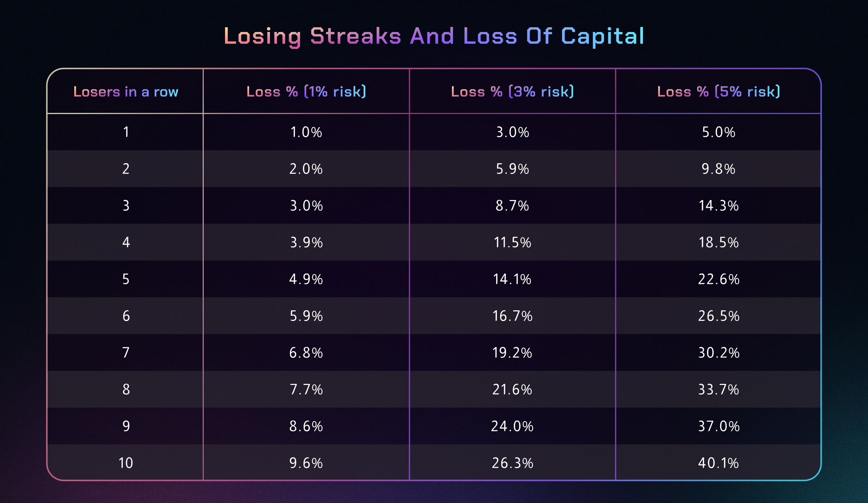868x503 pixels.
Task: Select the 11.5% cell in row 4
Action: [512, 242]
